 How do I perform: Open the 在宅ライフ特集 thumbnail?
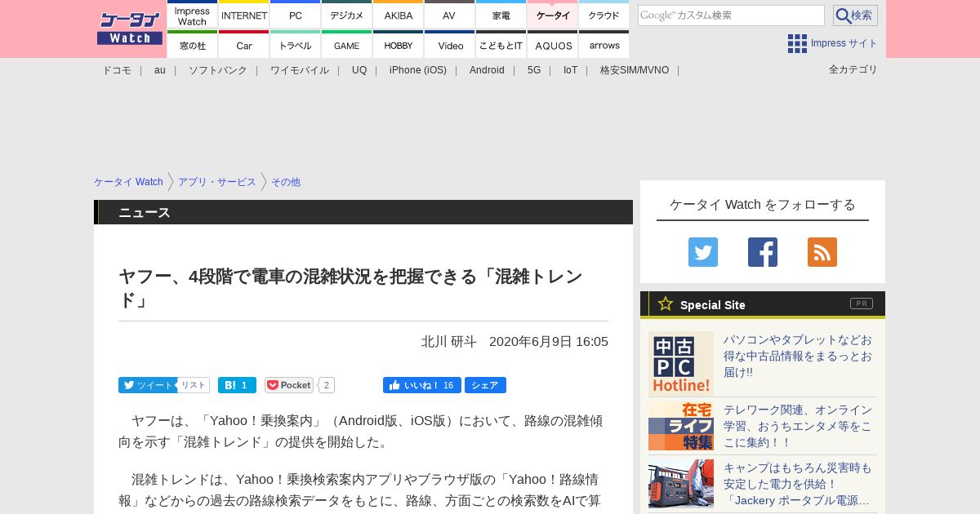(x=681, y=426)
